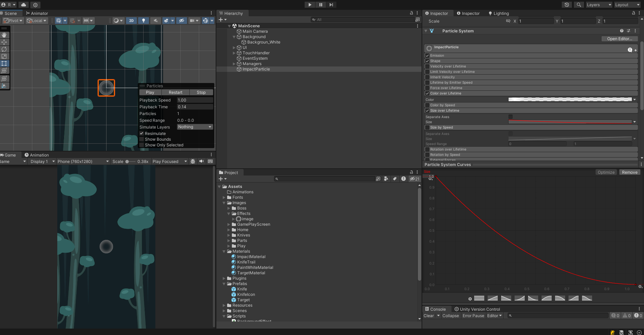
Task: Toggle Scene lighting bulb icon
Action: pyautogui.click(x=144, y=21)
